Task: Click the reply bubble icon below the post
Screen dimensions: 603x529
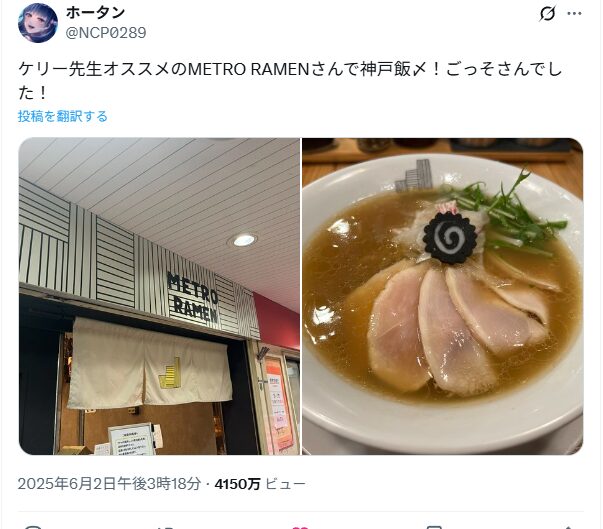Action: click(x=33, y=527)
